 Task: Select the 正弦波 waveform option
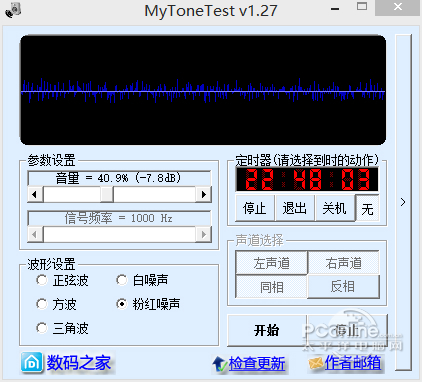tap(62, 280)
